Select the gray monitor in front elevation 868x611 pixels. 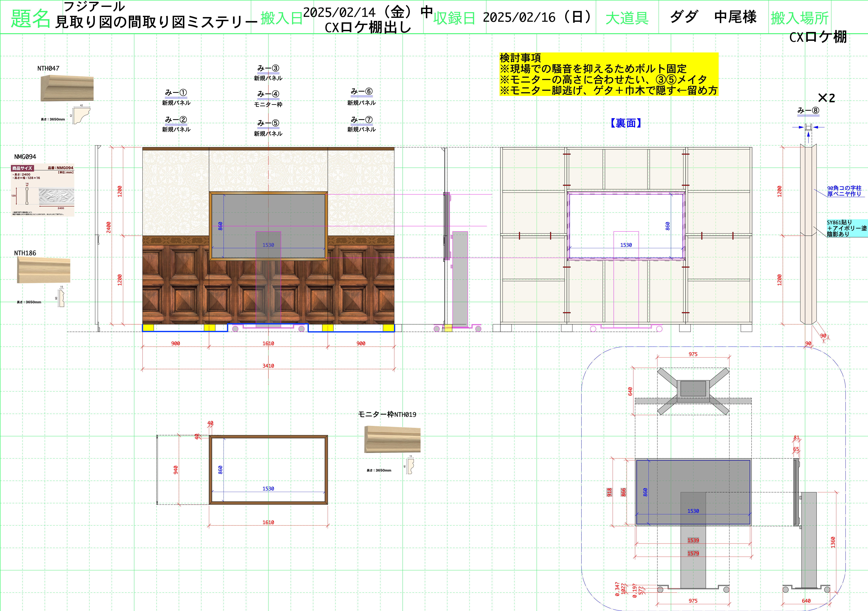(268, 226)
